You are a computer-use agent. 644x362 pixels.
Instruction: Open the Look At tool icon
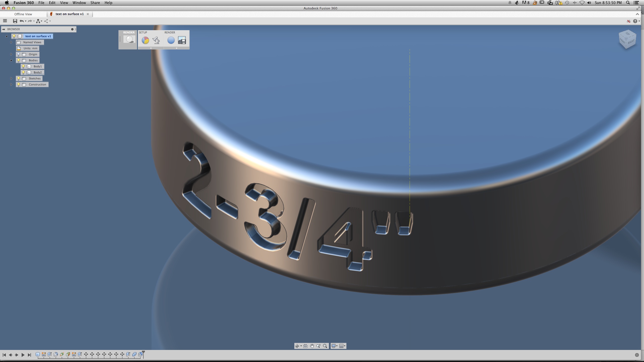coord(305,346)
